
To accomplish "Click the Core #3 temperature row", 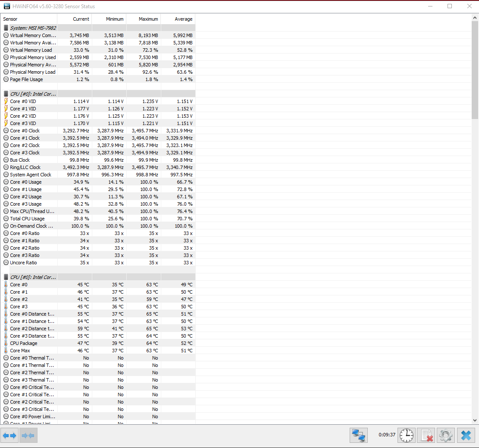I will click(x=98, y=306).
